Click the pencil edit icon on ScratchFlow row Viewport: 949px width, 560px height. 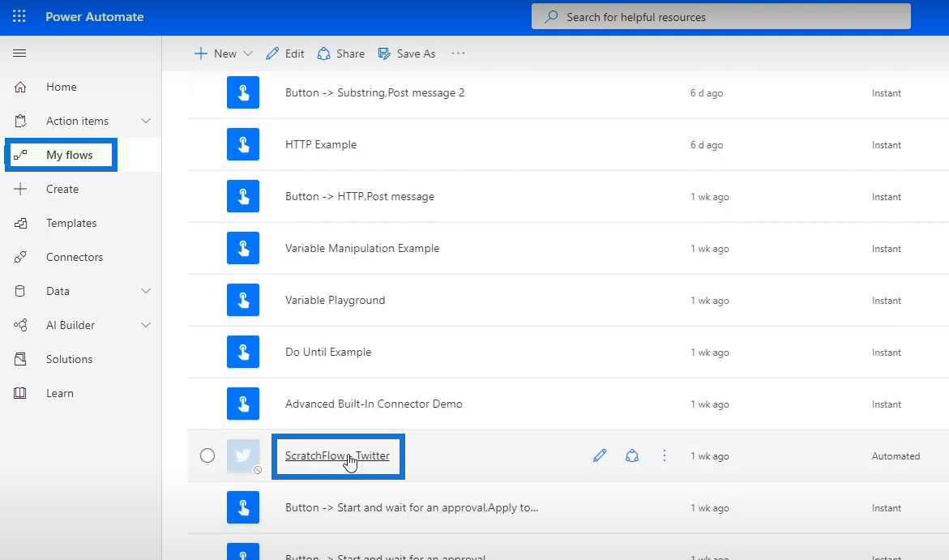pos(600,456)
